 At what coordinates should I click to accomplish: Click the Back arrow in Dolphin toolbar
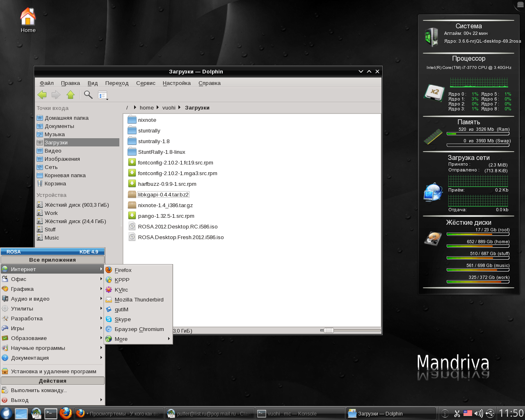tap(42, 95)
